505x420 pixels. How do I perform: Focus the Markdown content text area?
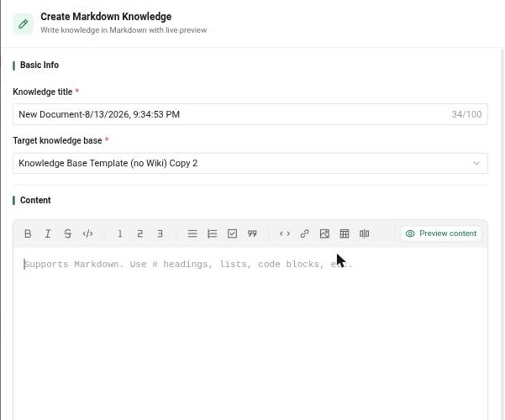(x=250, y=333)
